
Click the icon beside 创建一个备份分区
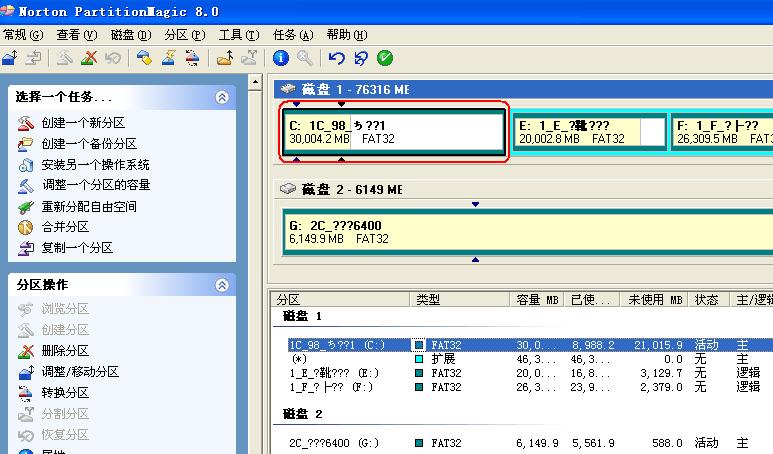pyautogui.click(x=26, y=143)
